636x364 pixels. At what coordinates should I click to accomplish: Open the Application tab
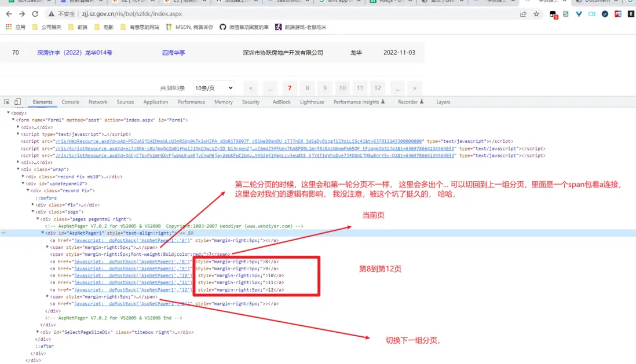coord(155,102)
